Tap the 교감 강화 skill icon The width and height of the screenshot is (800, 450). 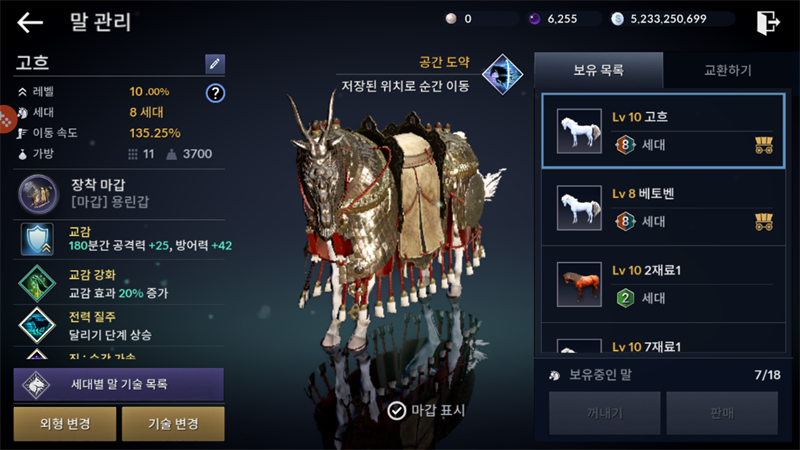click(37, 283)
